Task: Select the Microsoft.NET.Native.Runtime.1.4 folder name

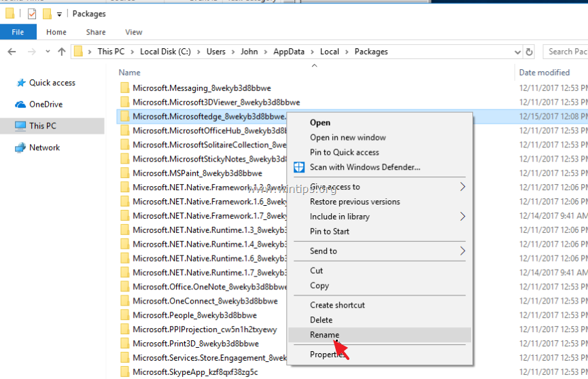Action: click(209, 244)
